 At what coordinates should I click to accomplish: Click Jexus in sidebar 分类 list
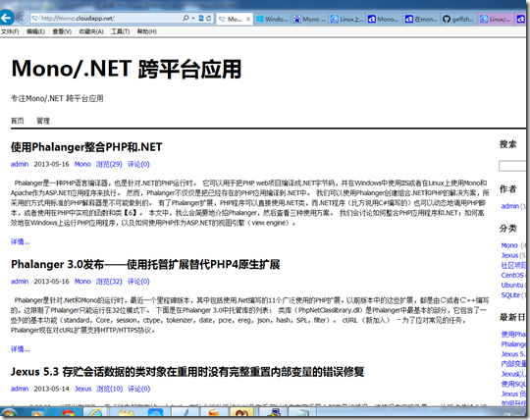coord(509,255)
